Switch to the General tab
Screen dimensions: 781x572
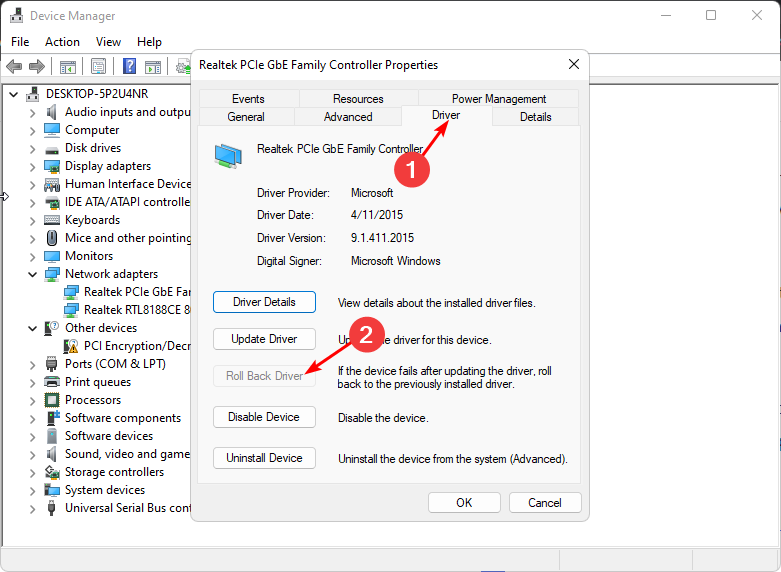(x=246, y=117)
